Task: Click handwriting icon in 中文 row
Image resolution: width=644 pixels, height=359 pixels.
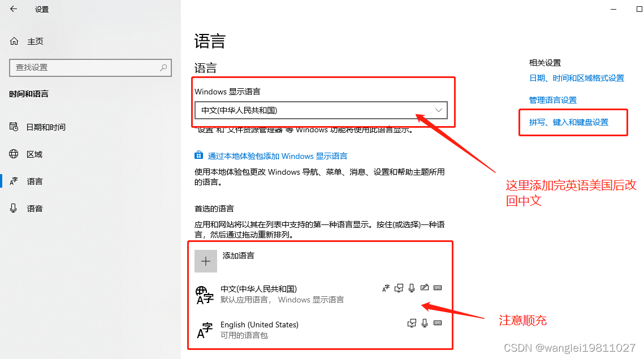Action: click(425, 288)
